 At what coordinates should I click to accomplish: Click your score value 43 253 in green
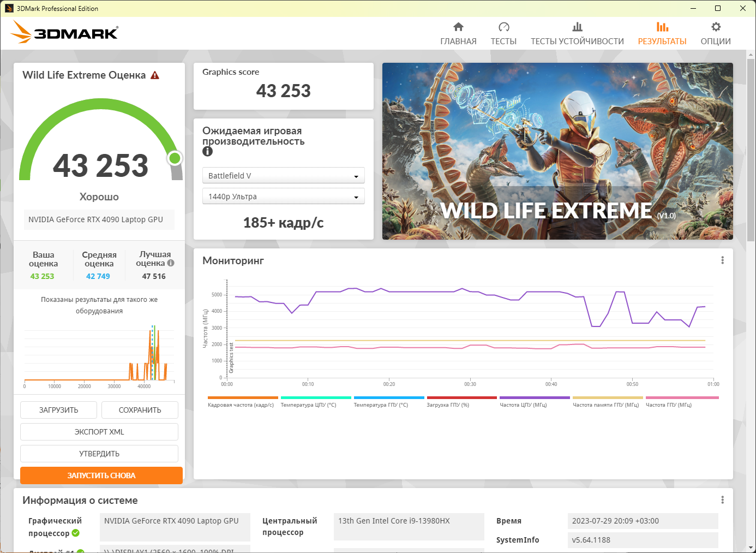[42, 276]
